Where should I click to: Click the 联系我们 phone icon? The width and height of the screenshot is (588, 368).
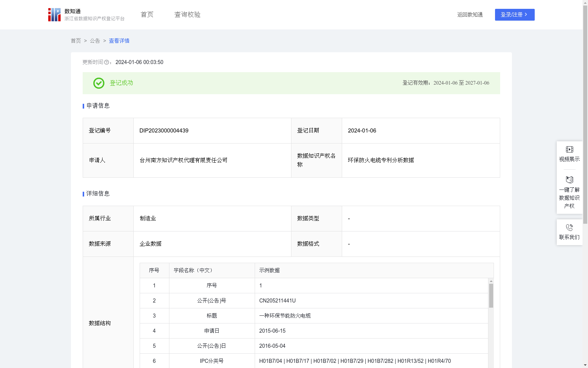(569, 227)
